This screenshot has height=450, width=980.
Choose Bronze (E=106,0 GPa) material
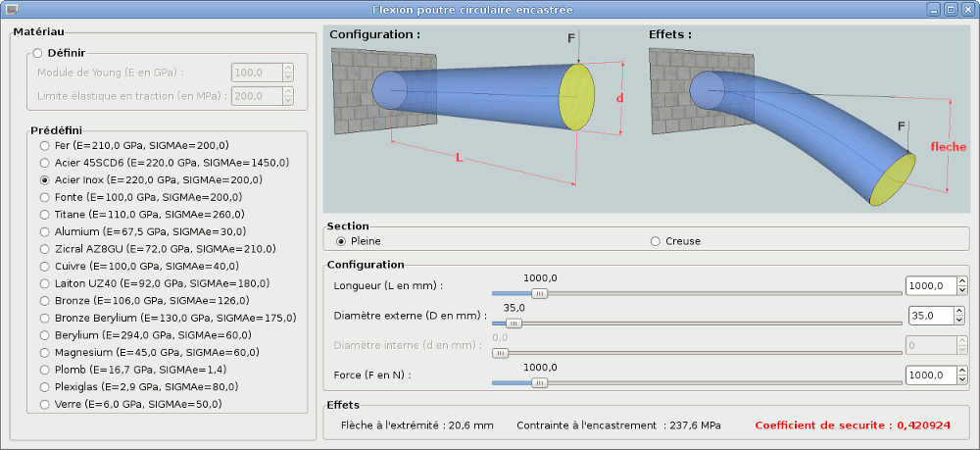click(x=44, y=300)
